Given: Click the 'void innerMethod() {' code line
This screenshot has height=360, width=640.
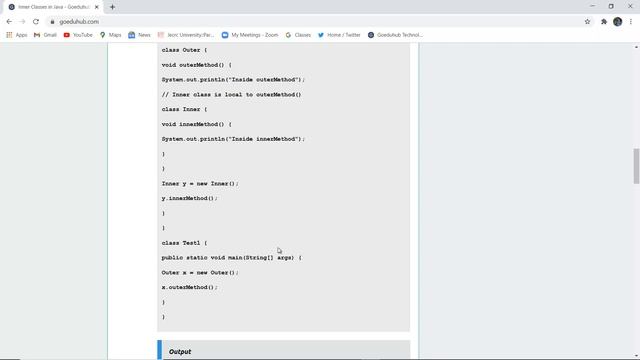Looking at the screenshot, I should click(x=196, y=124).
